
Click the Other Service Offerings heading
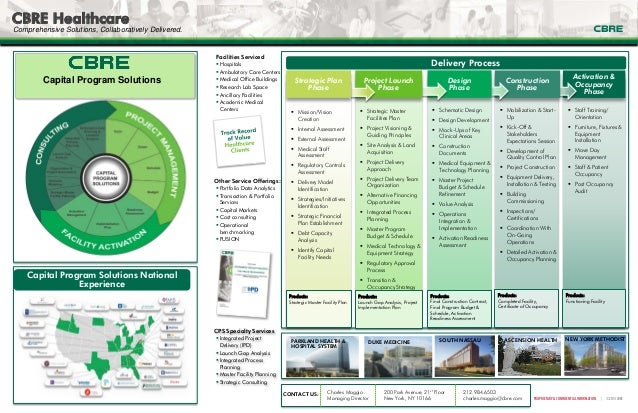tap(247, 181)
